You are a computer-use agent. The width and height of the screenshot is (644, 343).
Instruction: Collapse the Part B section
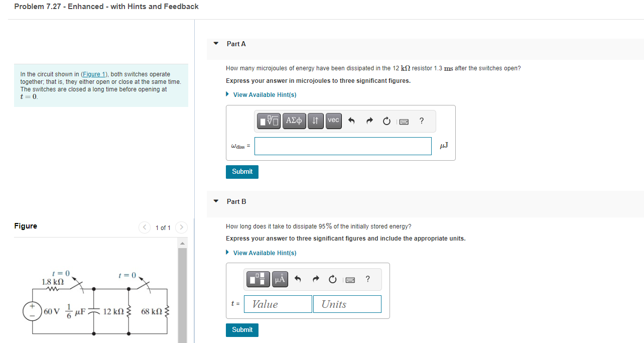point(215,201)
